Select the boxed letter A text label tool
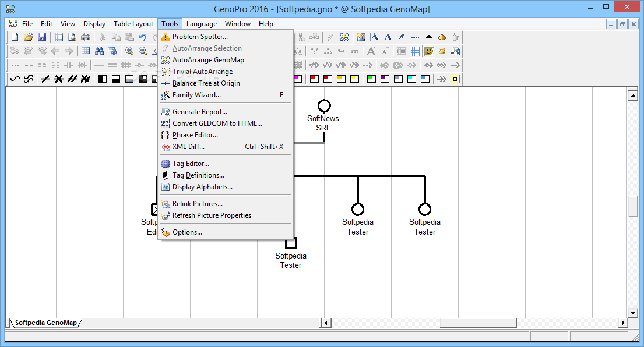The width and height of the screenshot is (644, 347). (x=375, y=37)
